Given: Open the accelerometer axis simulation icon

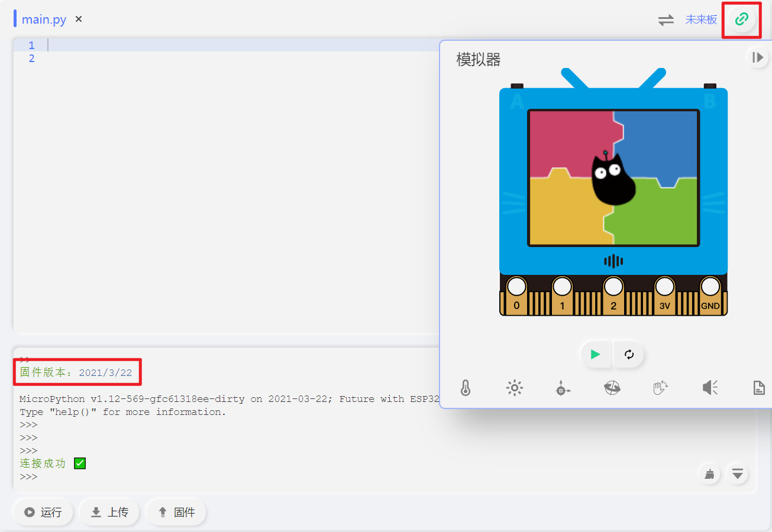Looking at the screenshot, I should coord(563,388).
